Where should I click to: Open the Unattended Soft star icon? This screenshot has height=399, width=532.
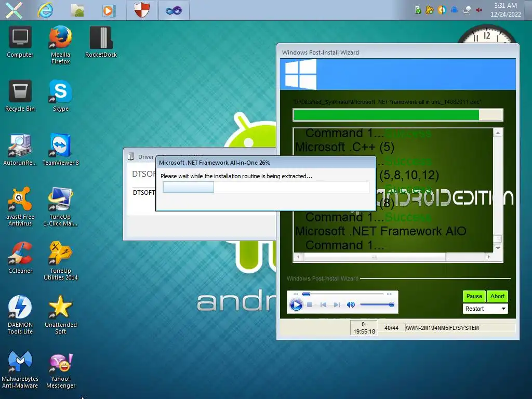point(60,315)
